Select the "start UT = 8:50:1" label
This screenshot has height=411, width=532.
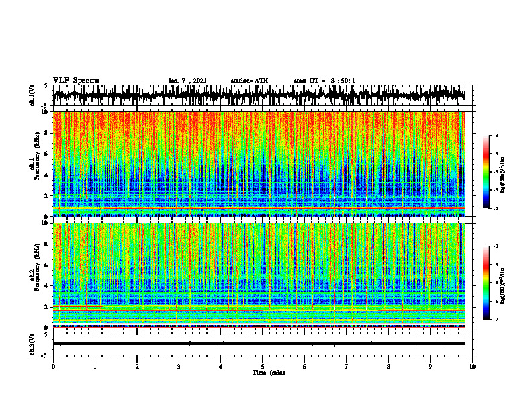(x=324, y=81)
